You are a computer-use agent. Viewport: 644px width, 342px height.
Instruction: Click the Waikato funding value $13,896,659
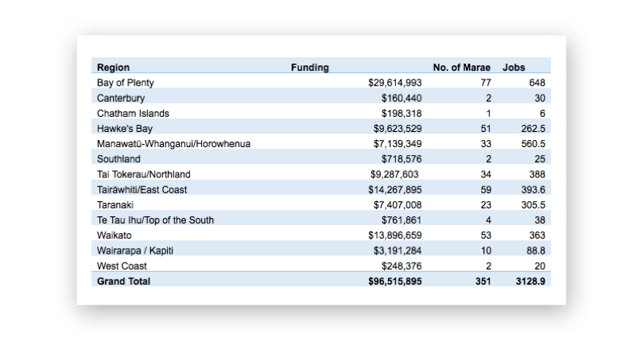[395, 235]
